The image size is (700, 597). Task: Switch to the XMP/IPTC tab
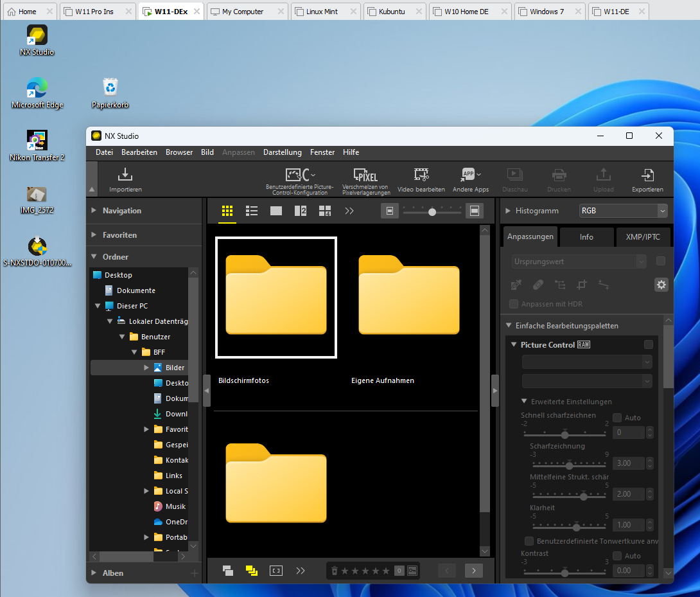click(x=642, y=237)
